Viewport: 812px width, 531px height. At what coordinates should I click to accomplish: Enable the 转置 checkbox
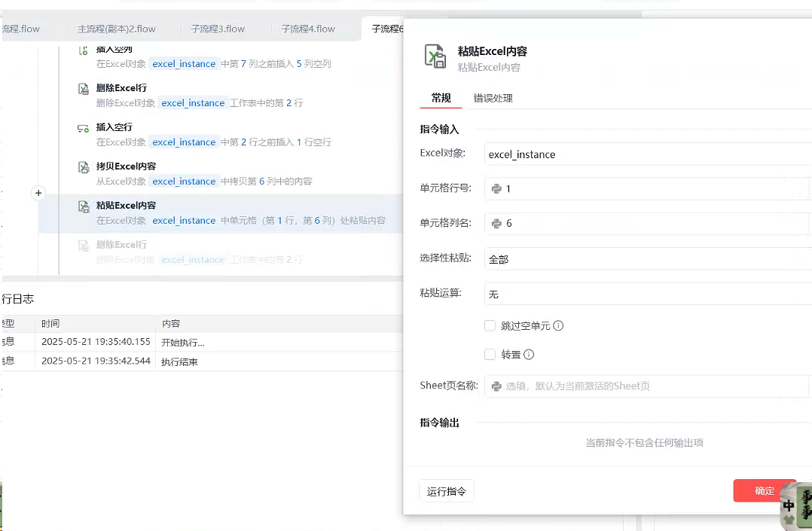click(490, 355)
